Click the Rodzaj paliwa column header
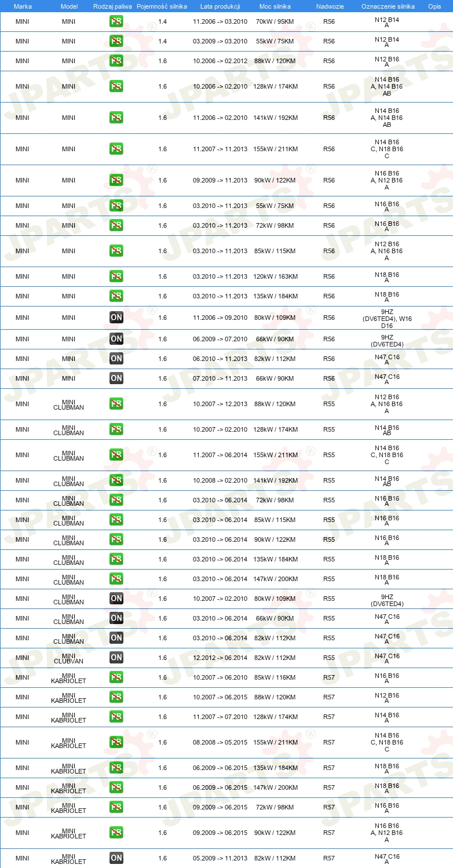The height and width of the screenshot is (868, 453). click(x=112, y=6)
